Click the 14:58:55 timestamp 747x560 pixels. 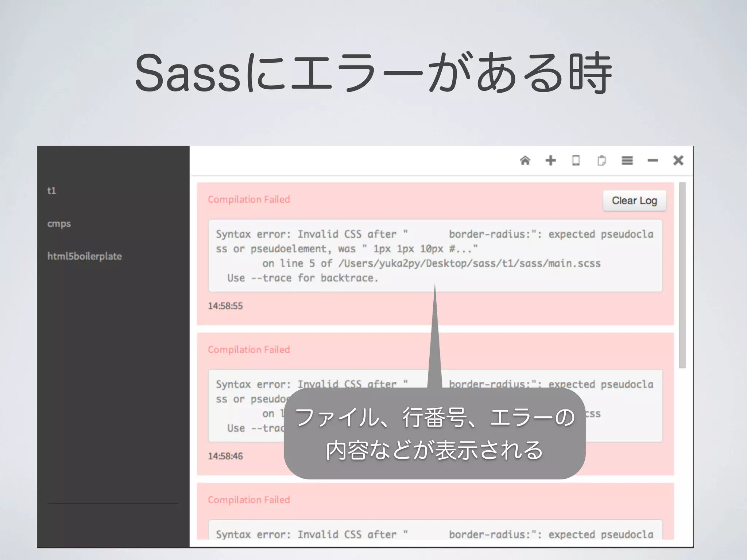point(225,306)
